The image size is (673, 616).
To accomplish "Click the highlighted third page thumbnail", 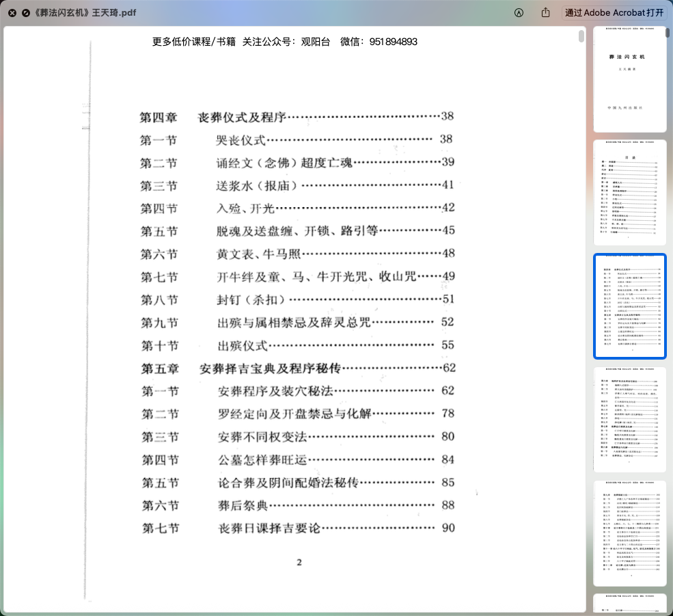I will (629, 306).
